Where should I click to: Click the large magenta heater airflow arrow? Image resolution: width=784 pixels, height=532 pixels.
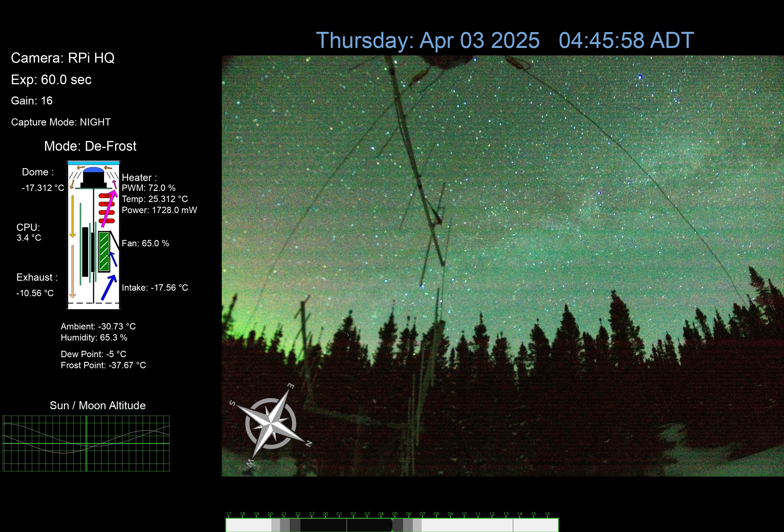pos(109,209)
